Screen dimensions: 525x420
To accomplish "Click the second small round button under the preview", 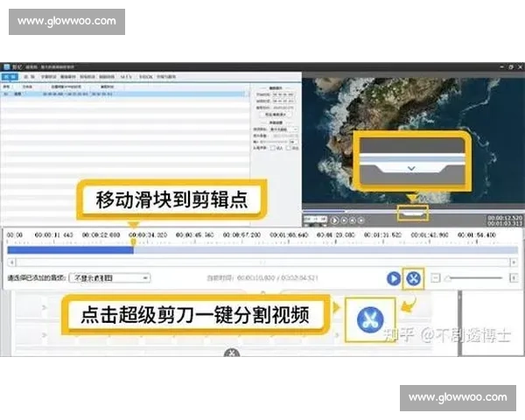I will click(344, 220).
